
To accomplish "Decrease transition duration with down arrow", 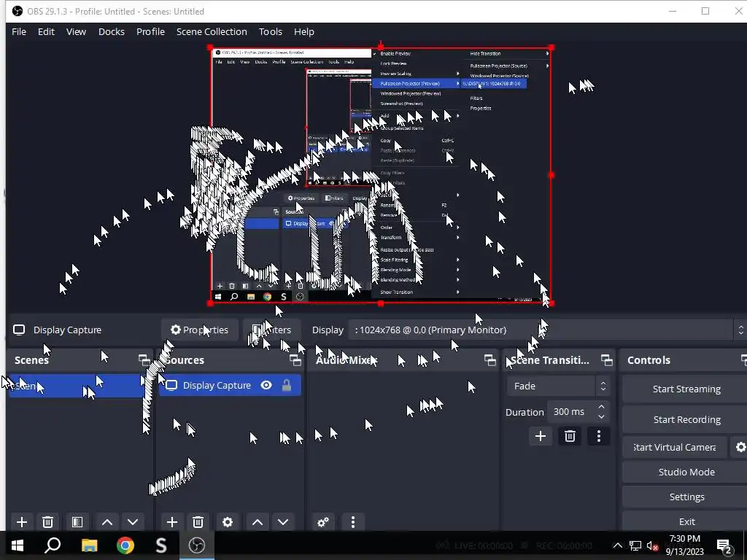I will [601, 417].
